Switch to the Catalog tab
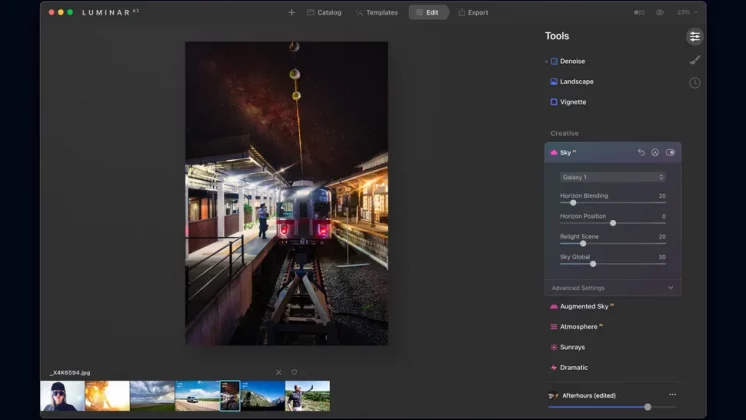The image size is (746, 420). click(x=324, y=13)
